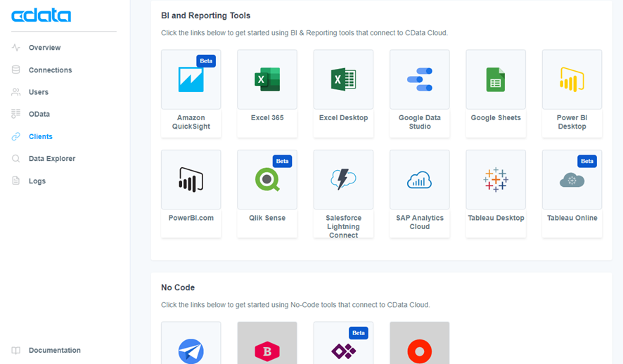Image resolution: width=623 pixels, height=364 pixels.
Task: Open the Excel Desktop client icon
Action: click(x=343, y=79)
